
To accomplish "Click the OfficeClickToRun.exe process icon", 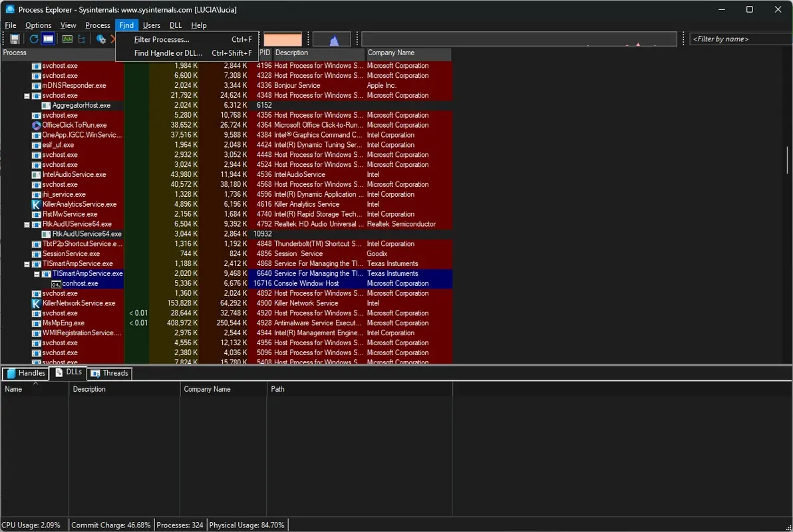I will coord(37,125).
